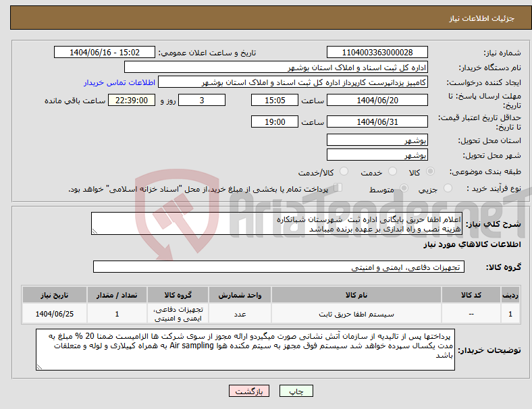
Task: Click the تاریخ نیاز column header
Action: [x=55, y=295]
